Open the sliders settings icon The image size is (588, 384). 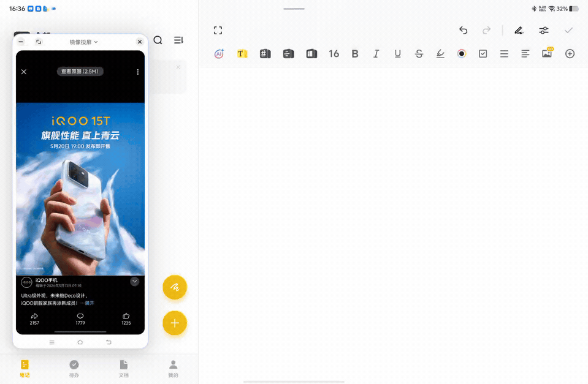pos(544,31)
